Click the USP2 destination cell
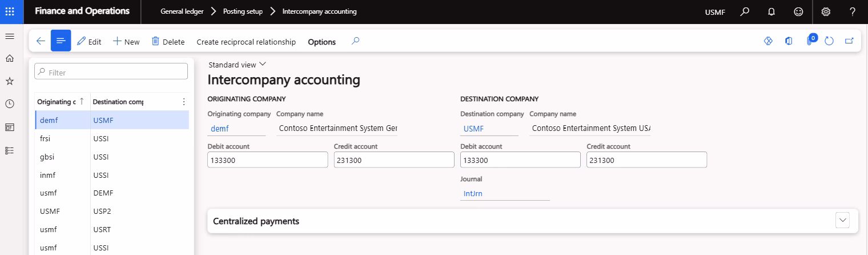Viewport: 868px width, 255px height. point(102,212)
